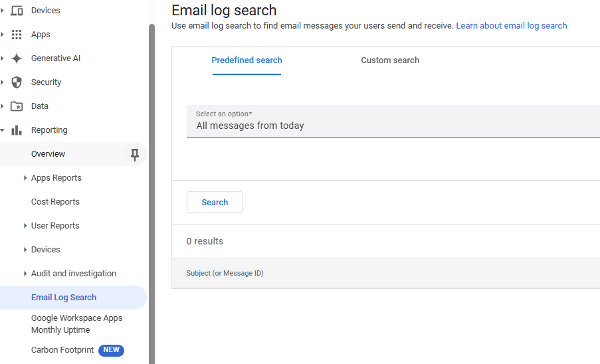Viewport: 600px width, 364px height.
Task: Expand the Apps Reports submenu arrow
Action: tap(25, 178)
